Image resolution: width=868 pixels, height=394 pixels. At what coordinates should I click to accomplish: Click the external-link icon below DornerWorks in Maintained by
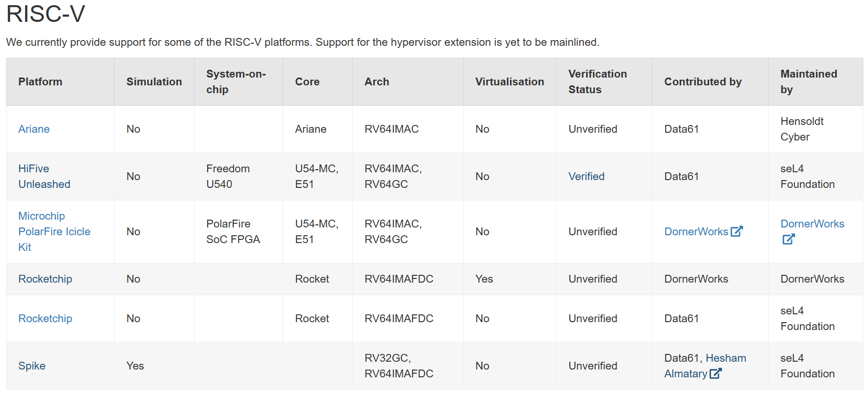[x=788, y=239]
